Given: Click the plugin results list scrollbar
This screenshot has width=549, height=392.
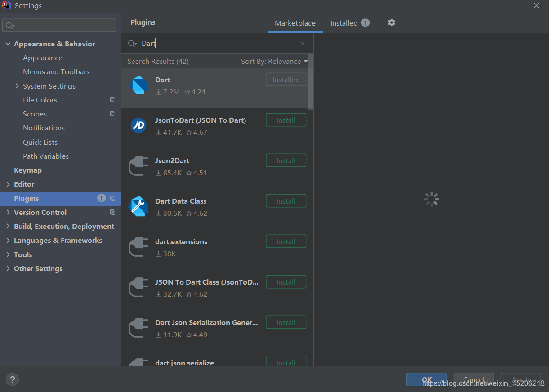Looking at the screenshot, I should (x=311, y=82).
